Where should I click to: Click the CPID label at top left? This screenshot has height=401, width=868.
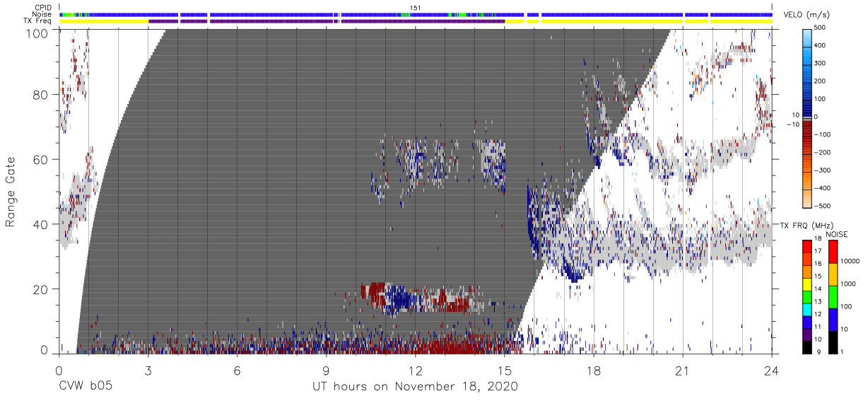pyautogui.click(x=44, y=8)
